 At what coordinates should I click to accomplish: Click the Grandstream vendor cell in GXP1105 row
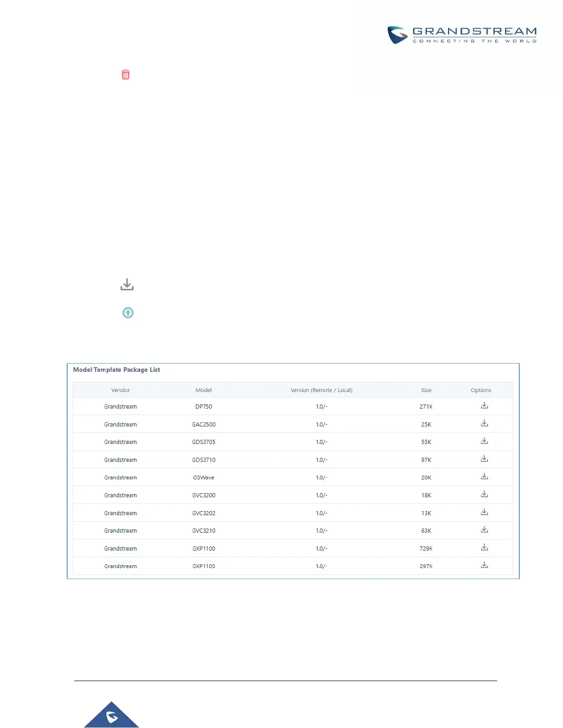coord(121,566)
